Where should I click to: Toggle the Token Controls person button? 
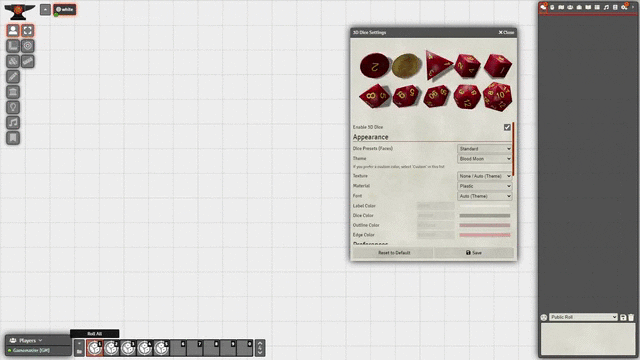coord(13,31)
